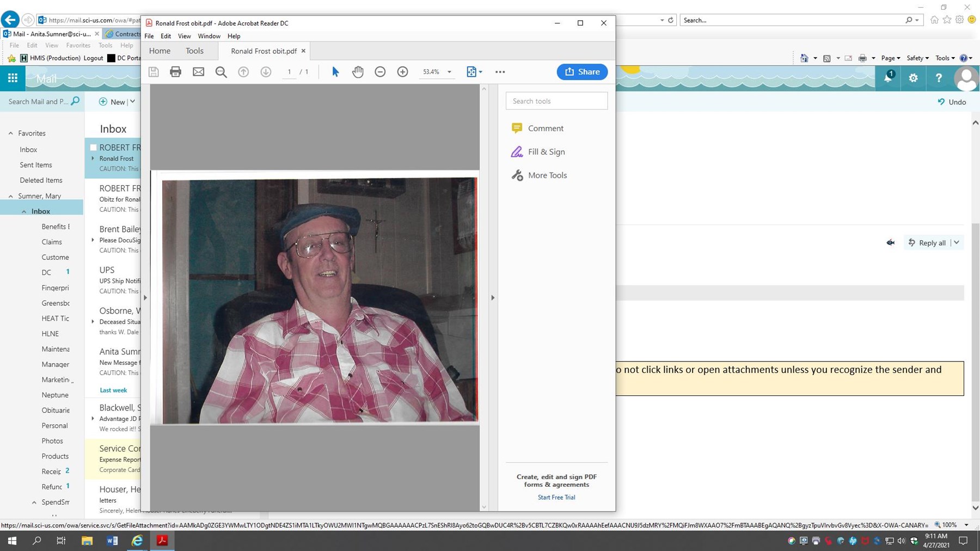Click the Zoom in plus icon
The height and width of the screenshot is (551, 980).
tap(402, 72)
